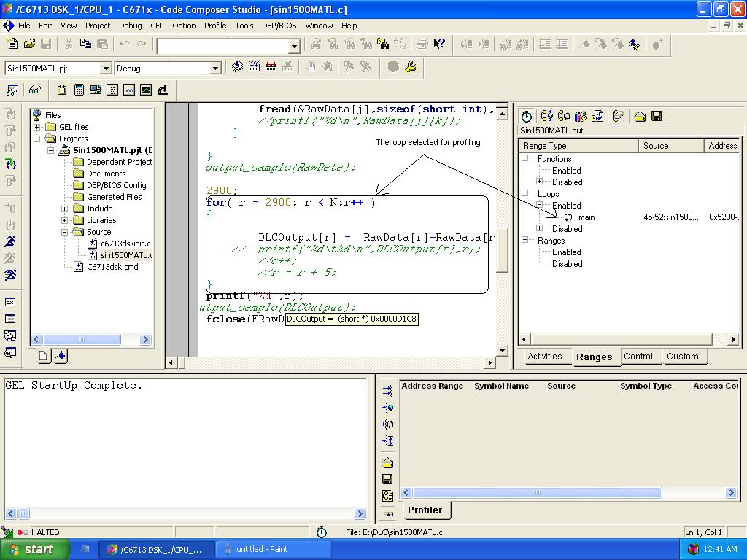Expand the Include folder

[x=65, y=209]
